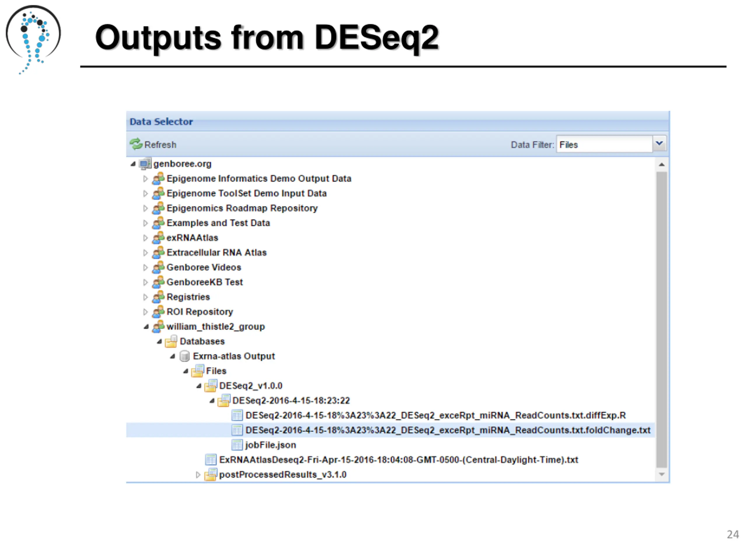Select the ExRNAAtlasDeseq2-Fri-Apr-15-2016 txt file
747x560 pixels.
(x=399, y=460)
